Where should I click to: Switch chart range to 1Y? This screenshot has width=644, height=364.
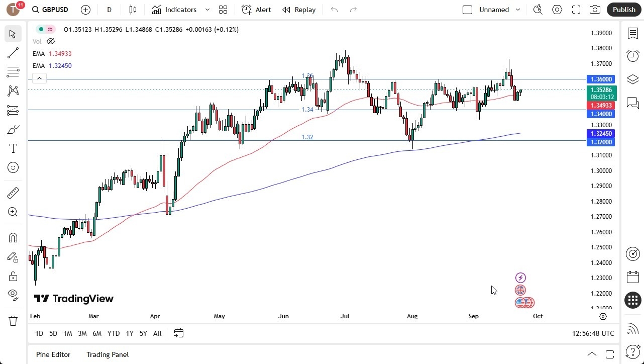coord(129,333)
